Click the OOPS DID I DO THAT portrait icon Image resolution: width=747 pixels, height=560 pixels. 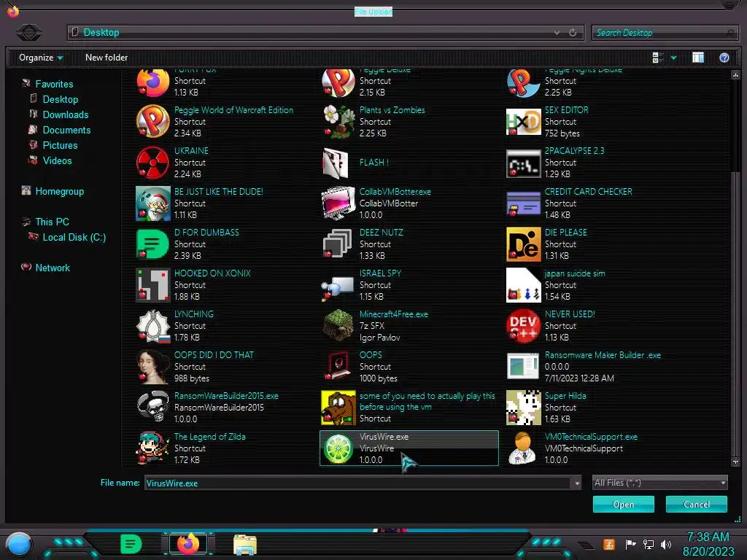point(153,367)
